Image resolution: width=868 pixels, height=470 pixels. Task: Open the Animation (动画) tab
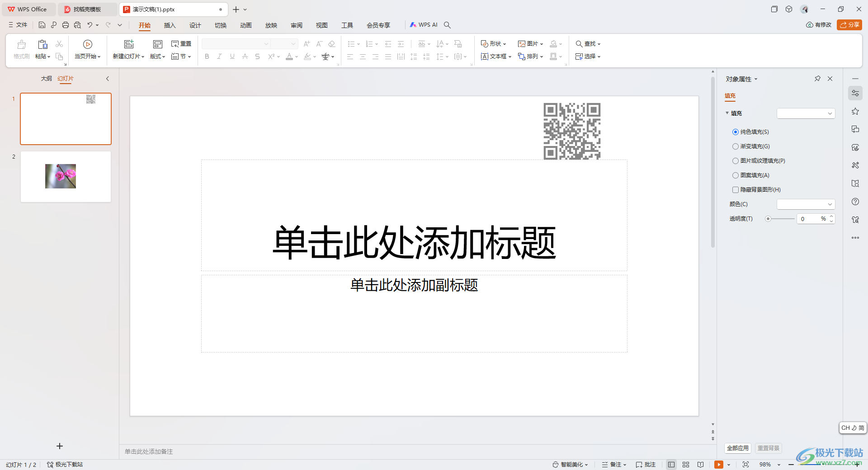pos(245,25)
